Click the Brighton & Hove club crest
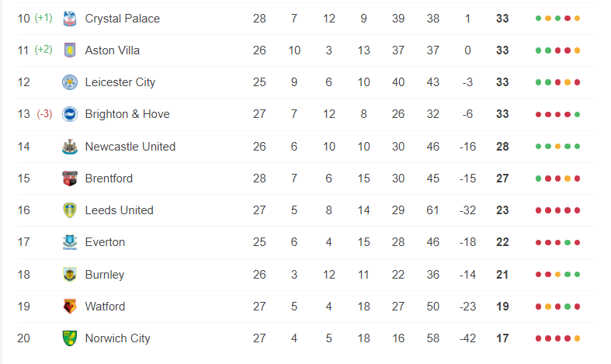 pyautogui.click(x=70, y=114)
